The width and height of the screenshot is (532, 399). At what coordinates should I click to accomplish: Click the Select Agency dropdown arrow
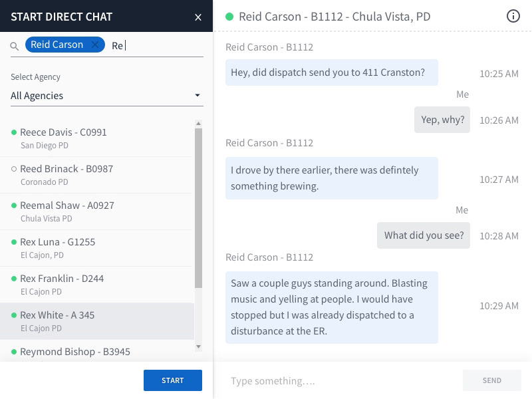tap(198, 96)
